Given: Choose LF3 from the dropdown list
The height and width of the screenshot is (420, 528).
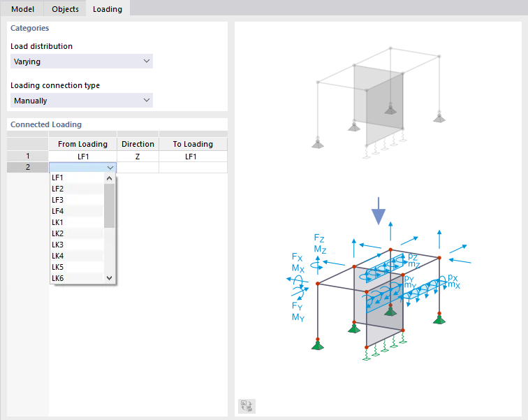Looking at the screenshot, I should 77,200.
